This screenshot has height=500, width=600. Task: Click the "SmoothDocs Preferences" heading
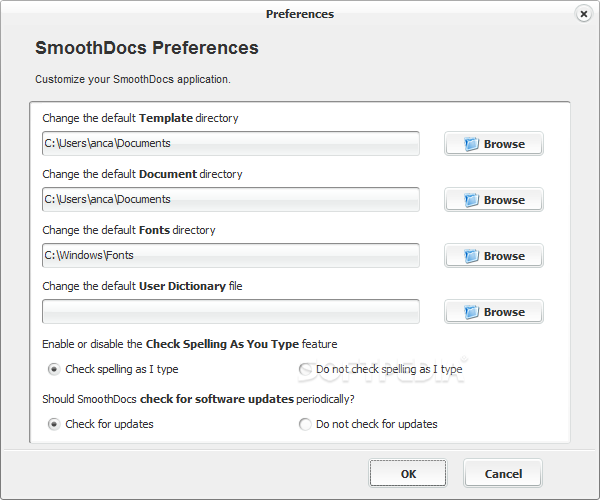(147, 48)
